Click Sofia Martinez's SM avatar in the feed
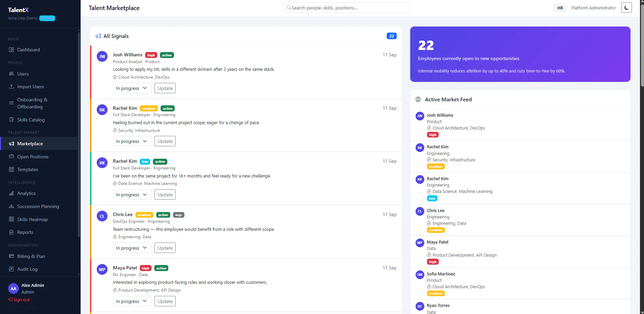Screen dimensions: 644x314 [x=420, y=275]
